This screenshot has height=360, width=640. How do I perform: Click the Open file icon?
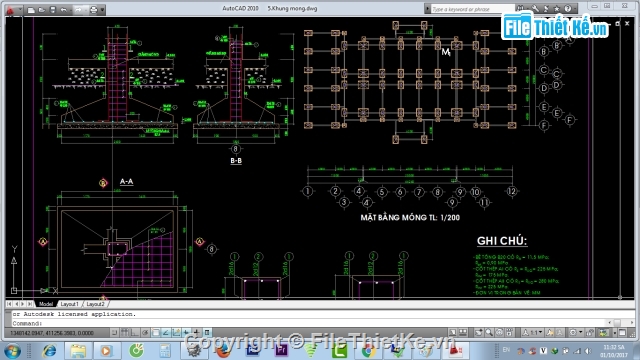[42, 9]
